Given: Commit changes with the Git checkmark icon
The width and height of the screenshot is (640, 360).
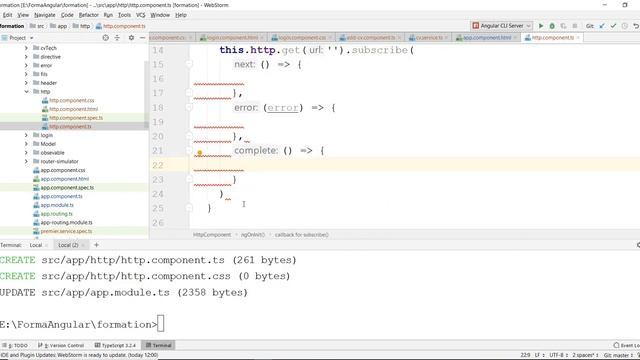Looking at the screenshot, I should pos(613,26).
